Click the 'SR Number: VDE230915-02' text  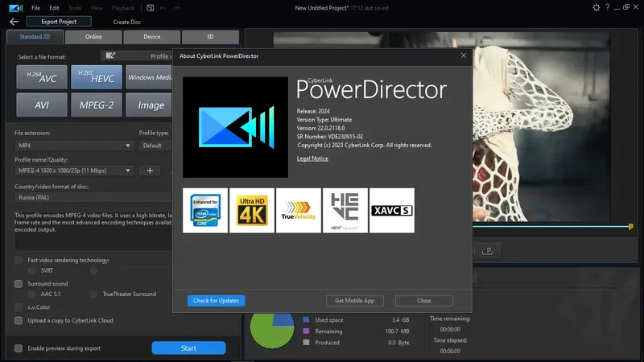point(330,137)
